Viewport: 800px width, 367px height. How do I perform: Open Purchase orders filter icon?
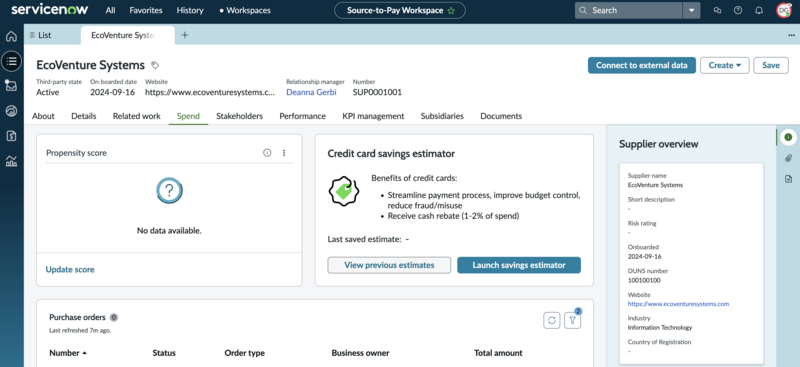[x=572, y=320]
